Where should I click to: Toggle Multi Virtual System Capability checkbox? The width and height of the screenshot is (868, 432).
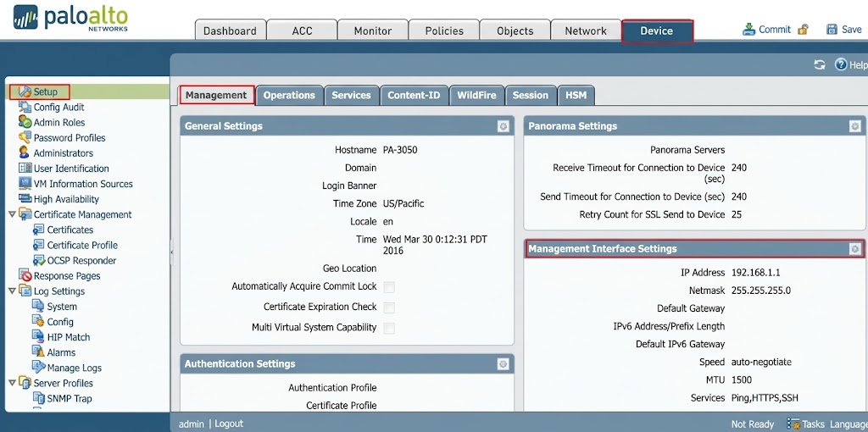389,328
